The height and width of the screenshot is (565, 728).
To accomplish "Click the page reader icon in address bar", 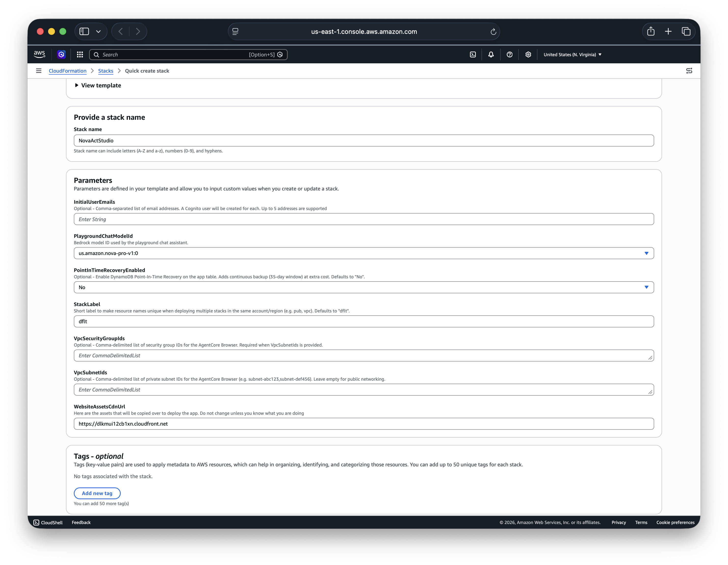I will coord(235,31).
